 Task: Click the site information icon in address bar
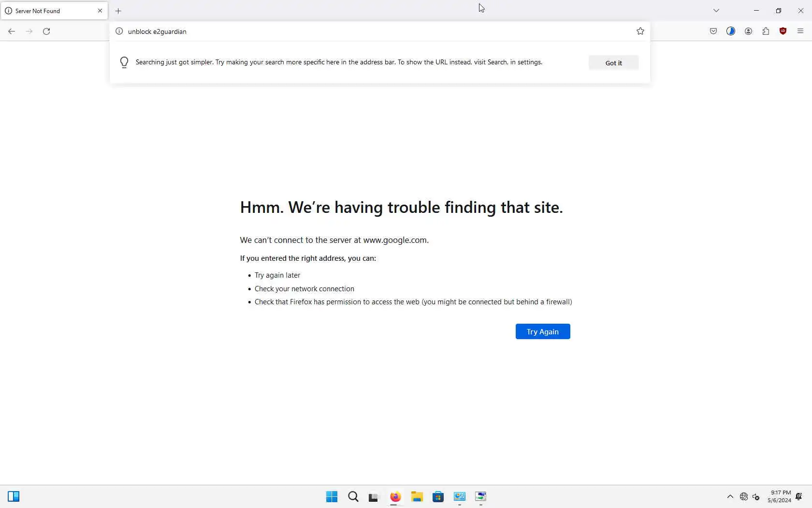(119, 31)
